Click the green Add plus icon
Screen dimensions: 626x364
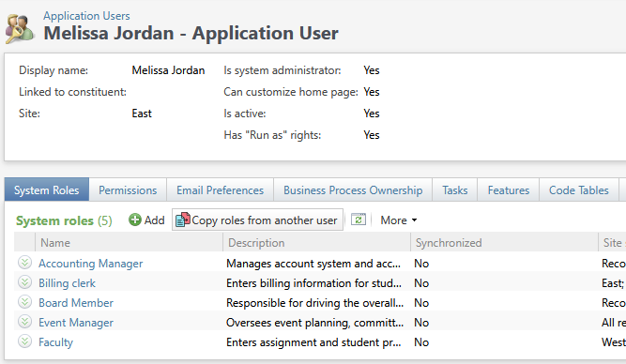pos(135,220)
